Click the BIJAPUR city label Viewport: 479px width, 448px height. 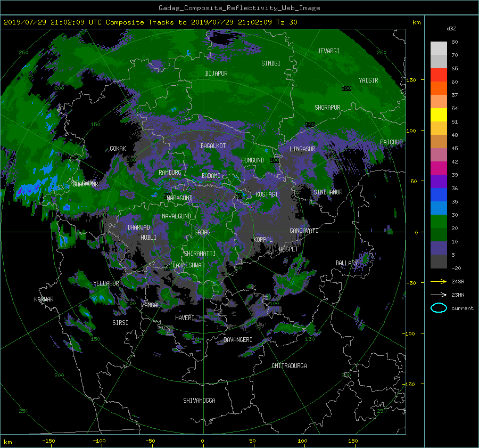216,74
